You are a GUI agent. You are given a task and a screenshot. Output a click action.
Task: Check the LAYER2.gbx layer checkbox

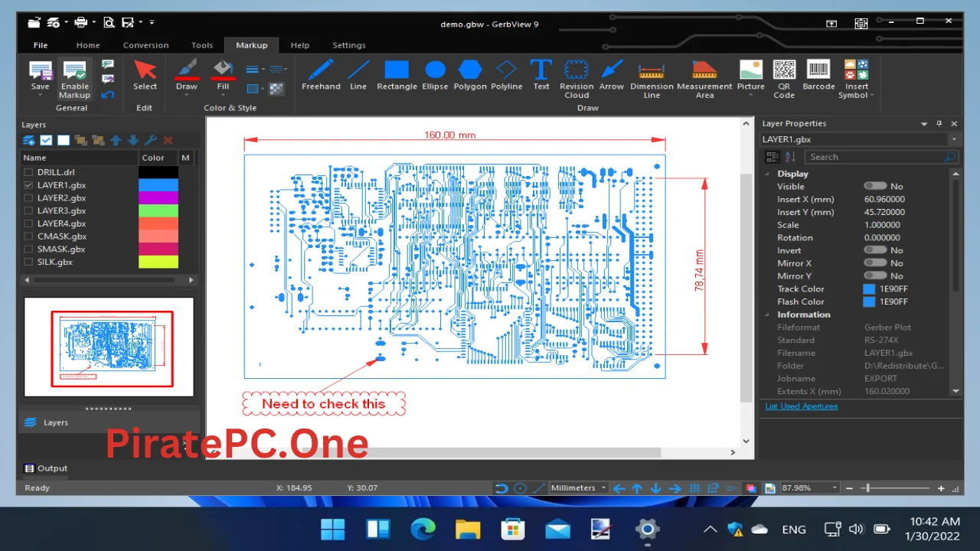(x=28, y=198)
